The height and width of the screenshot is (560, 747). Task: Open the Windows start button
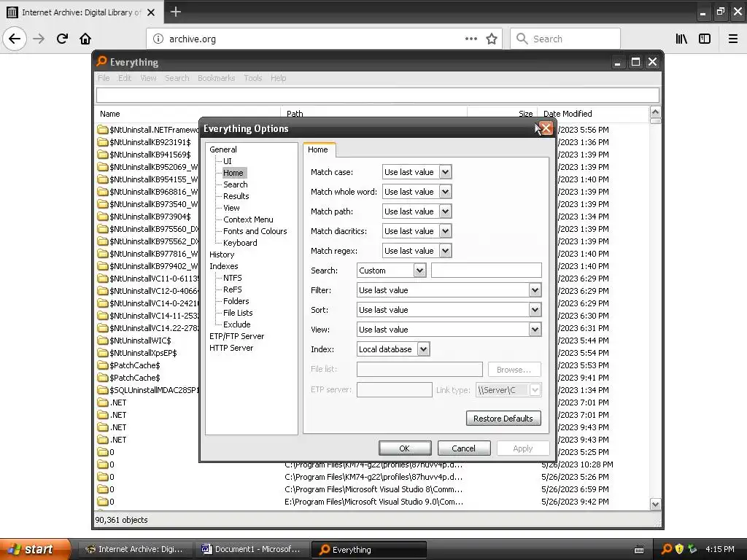tap(34, 549)
